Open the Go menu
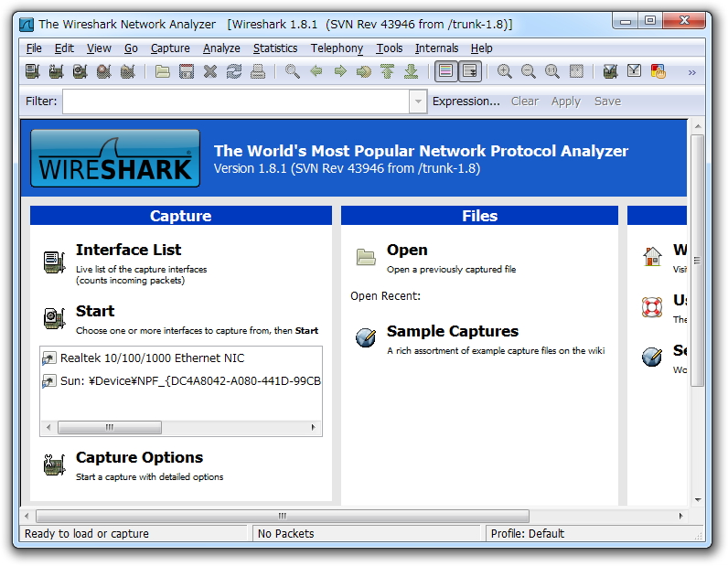 pyautogui.click(x=131, y=48)
